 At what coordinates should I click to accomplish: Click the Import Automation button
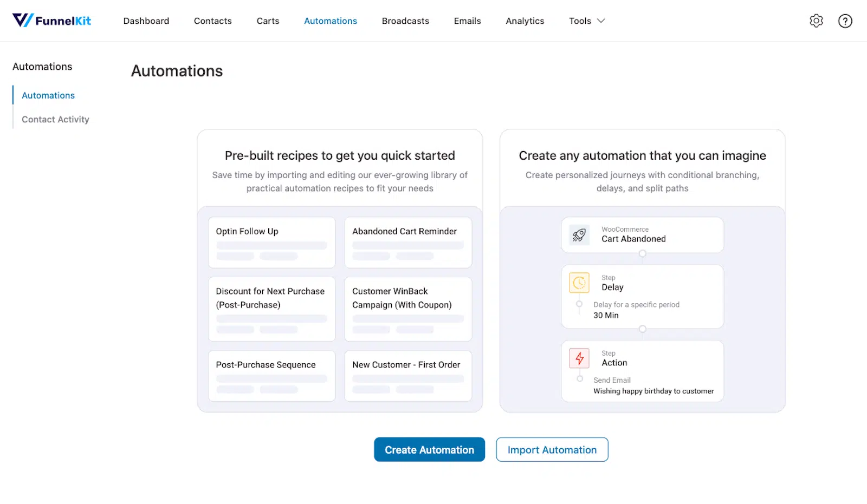pyautogui.click(x=552, y=449)
